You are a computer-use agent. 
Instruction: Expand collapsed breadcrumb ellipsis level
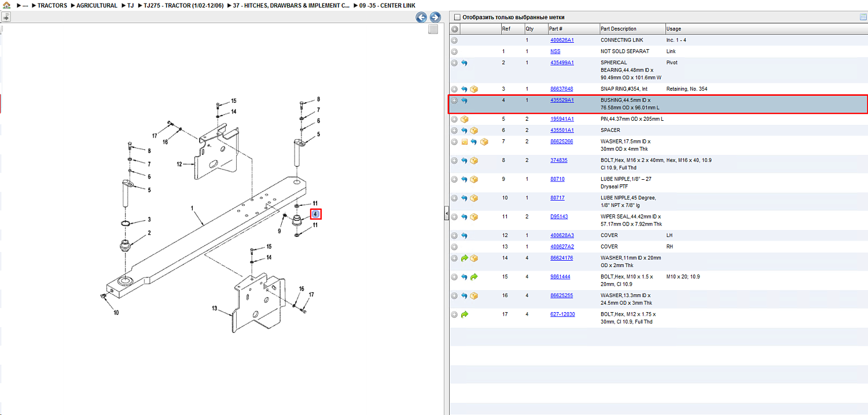tap(25, 5)
